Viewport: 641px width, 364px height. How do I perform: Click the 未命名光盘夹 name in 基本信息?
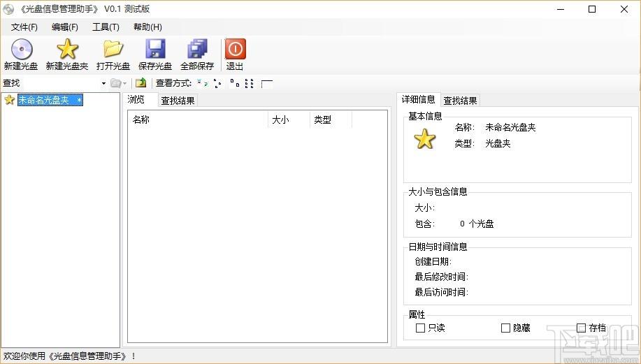pos(510,127)
